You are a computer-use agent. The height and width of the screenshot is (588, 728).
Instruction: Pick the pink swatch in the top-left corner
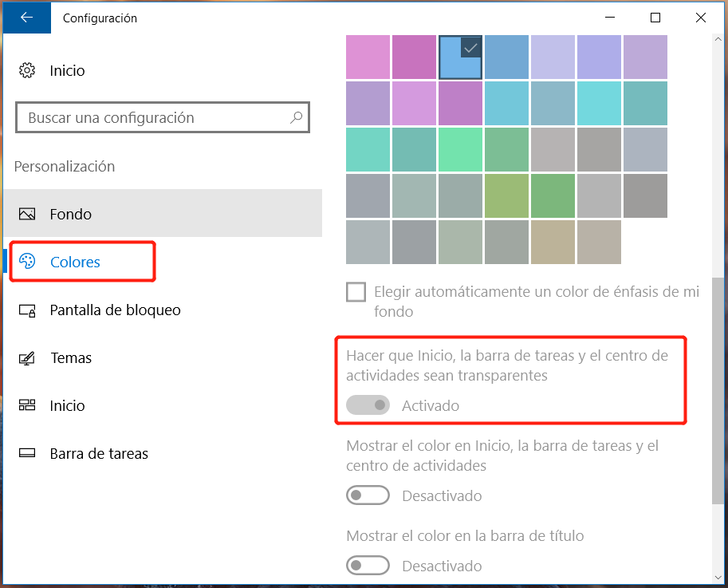[368, 57]
